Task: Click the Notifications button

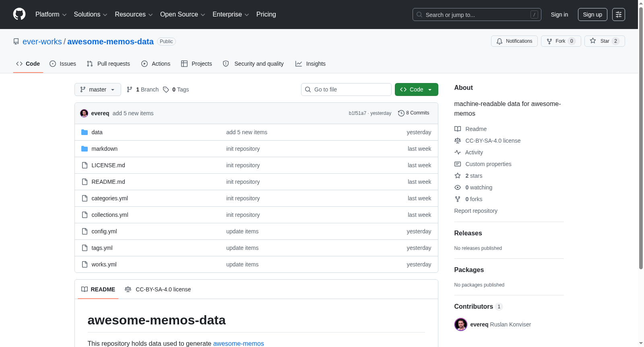Action: coord(514,41)
